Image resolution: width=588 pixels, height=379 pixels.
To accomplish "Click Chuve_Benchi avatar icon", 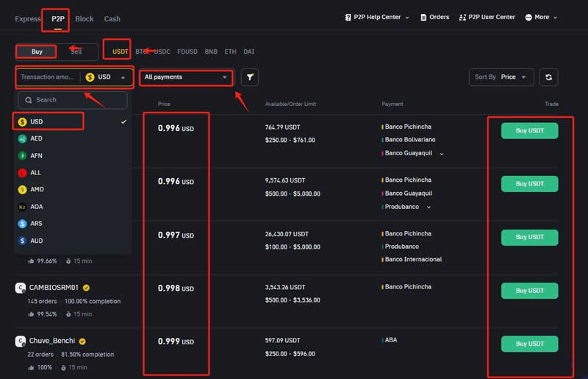I will coord(21,341).
